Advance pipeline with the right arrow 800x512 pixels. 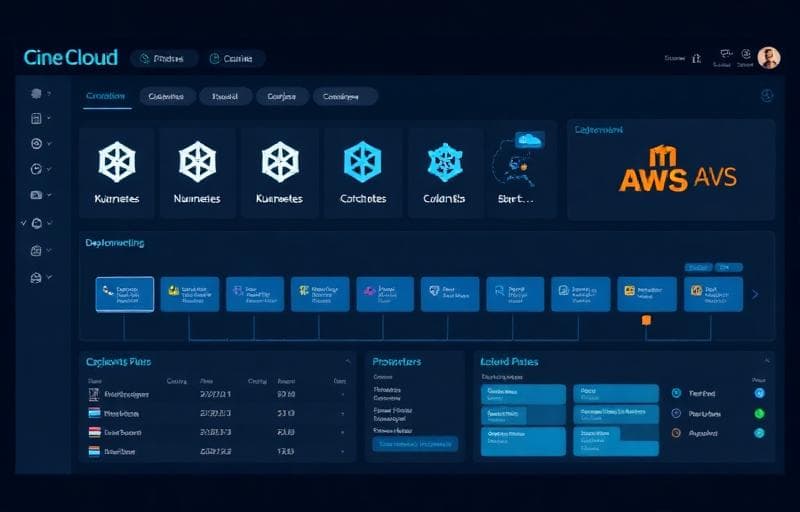click(x=756, y=294)
